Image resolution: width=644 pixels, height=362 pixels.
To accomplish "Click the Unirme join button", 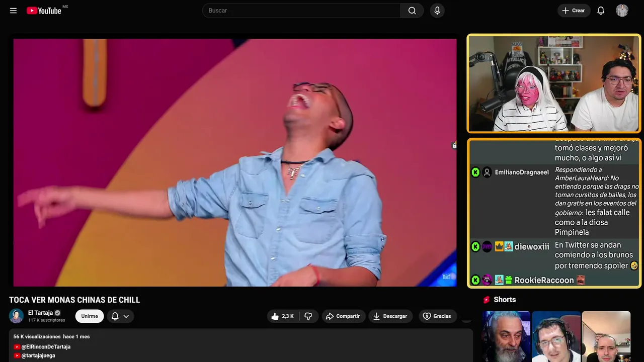I will point(90,316).
